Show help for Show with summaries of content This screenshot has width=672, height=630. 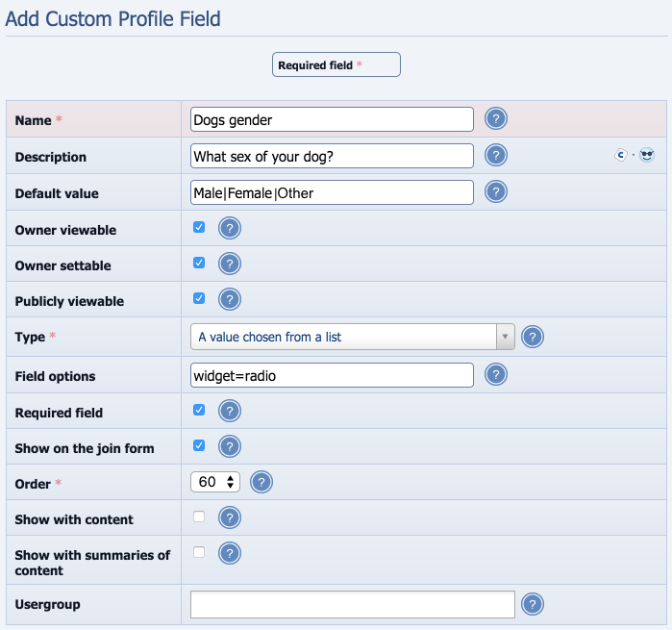[230, 553]
